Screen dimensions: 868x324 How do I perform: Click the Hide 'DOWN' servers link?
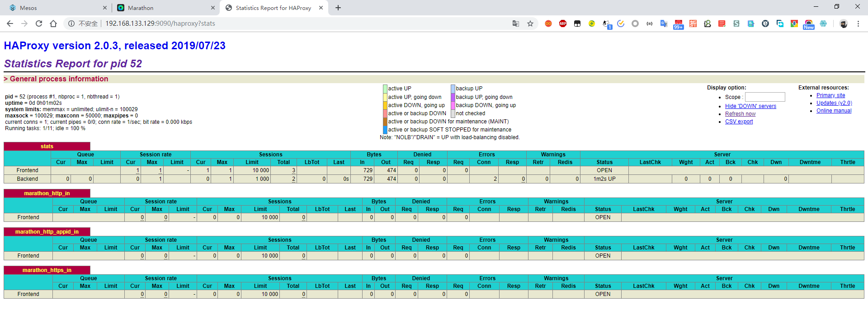pyautogui.click(x=750, y=106)
